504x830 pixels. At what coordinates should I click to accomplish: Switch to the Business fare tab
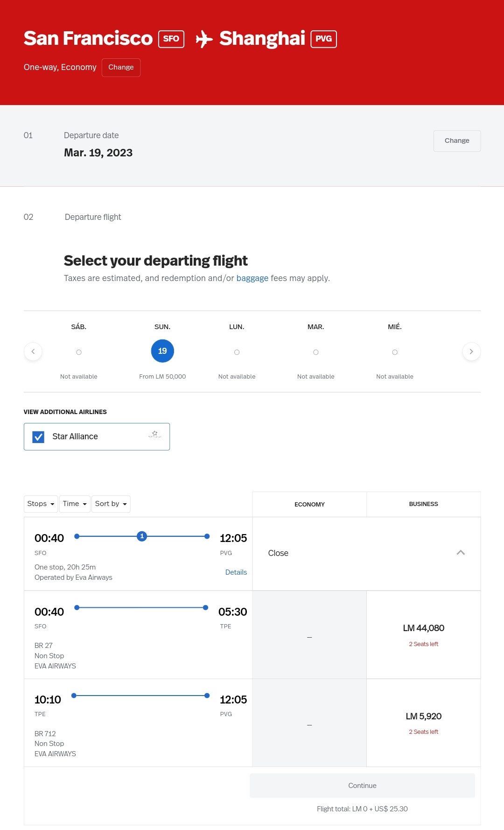[423, 504]
